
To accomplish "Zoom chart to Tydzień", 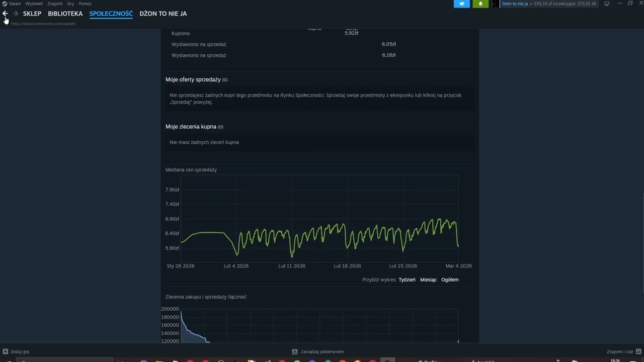I will [407, 280].
